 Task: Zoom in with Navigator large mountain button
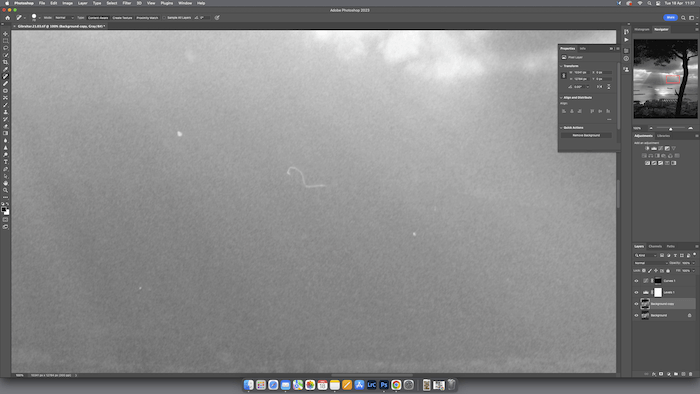pyautogui.click(x=691, y=128)
